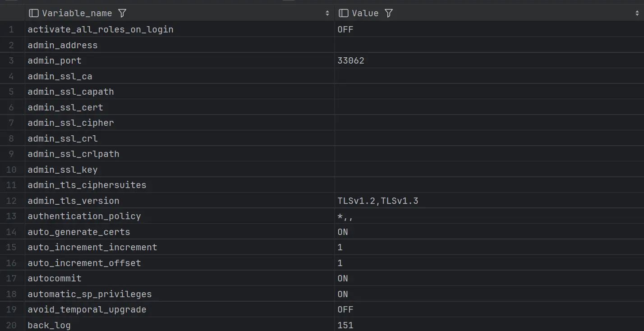Image resolution: width=644 pixels, height=331 pixels.
Task: Click the admin_port value 33062
Action: (351, 60)
